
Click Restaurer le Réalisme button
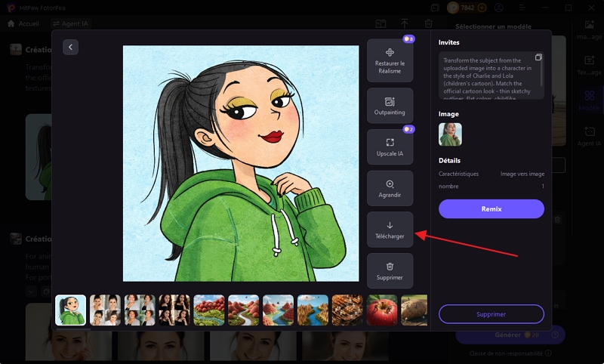pos(390,60)
